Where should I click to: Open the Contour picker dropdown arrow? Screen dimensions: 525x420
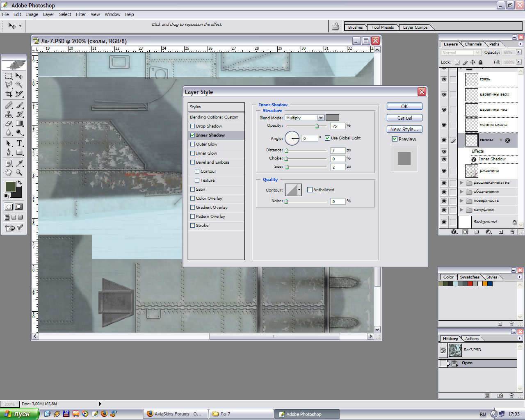pos(299,190)
